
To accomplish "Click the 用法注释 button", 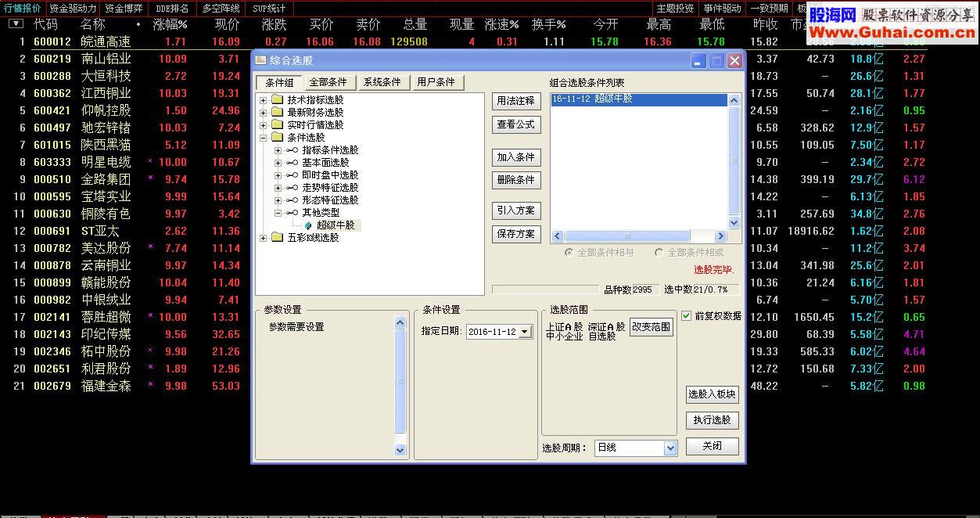I will tap(516, 101).
